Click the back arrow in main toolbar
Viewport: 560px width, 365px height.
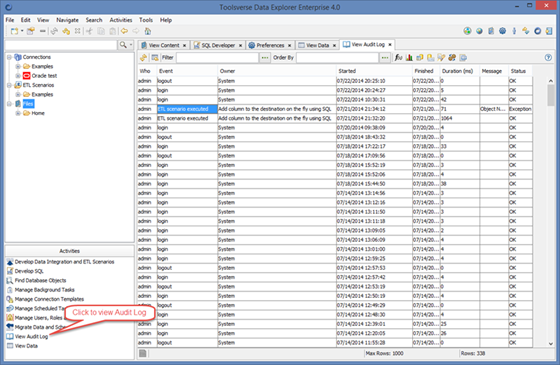(x=124, y=31)
